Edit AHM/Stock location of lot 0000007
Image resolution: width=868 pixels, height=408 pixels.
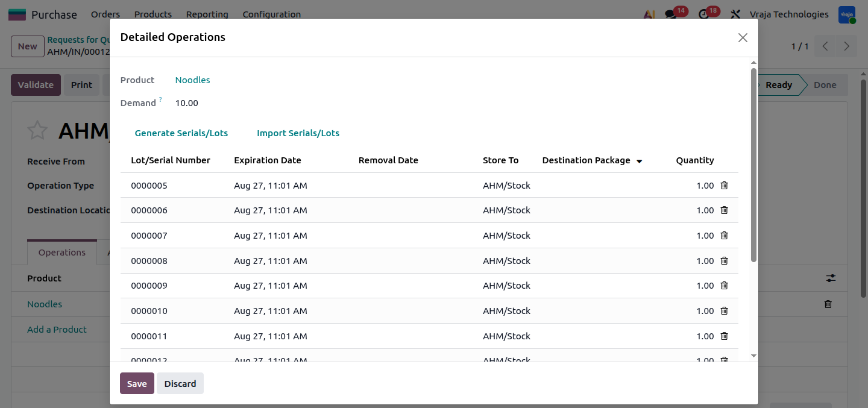507,236
